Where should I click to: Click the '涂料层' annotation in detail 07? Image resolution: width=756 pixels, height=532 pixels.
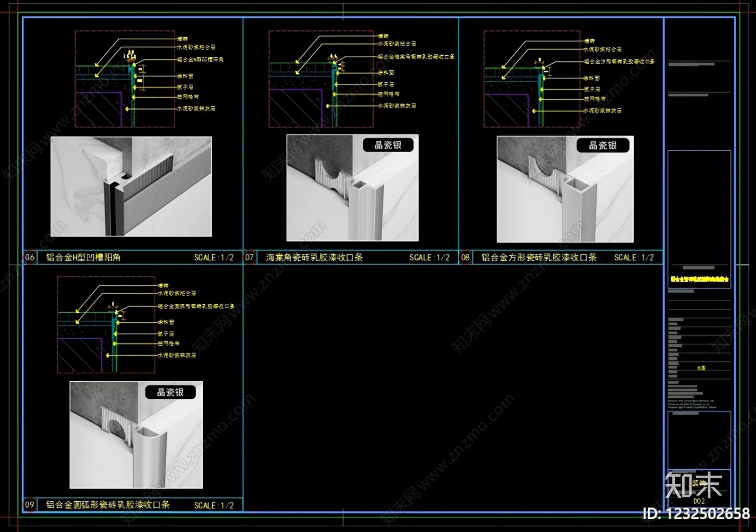click(x=386, y=73)
